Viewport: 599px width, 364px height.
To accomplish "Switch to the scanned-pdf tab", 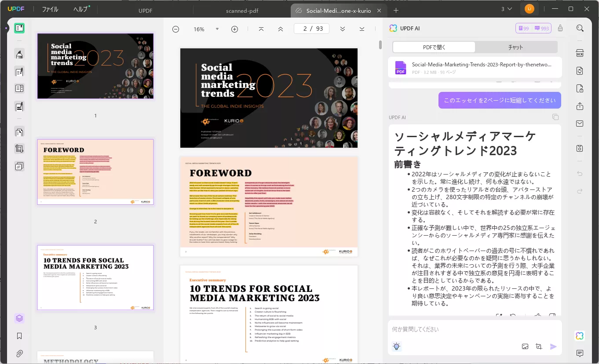I will [241, 11].
